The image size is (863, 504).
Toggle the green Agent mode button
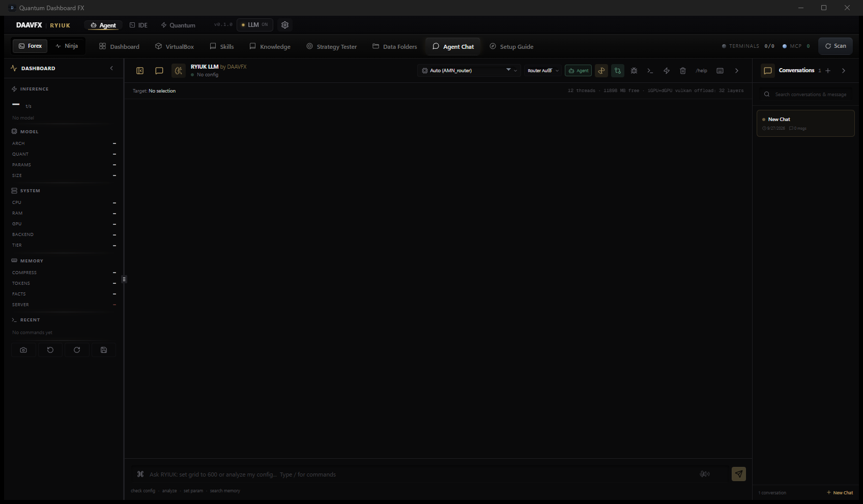click(x=579, y=71)
